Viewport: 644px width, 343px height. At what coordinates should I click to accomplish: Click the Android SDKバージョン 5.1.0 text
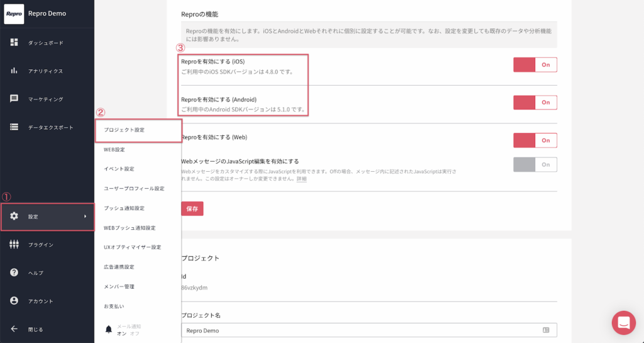tap(243, 110)
